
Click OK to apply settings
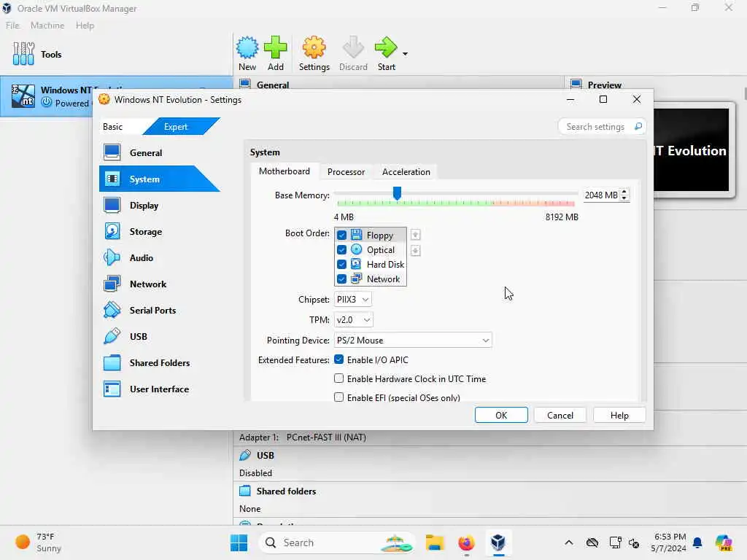pyautogui.click(x=501, y=415)
